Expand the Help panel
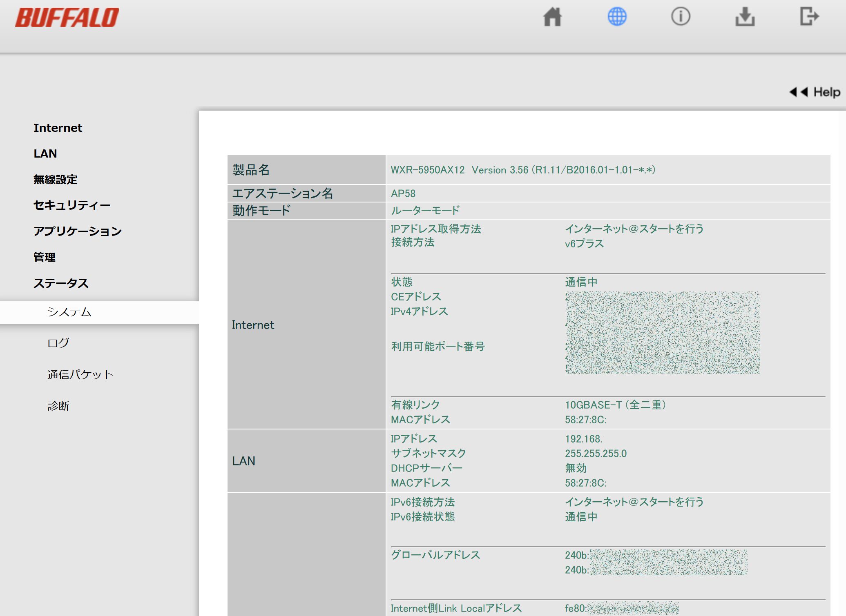Image resolution: width=846 pixels, height=616 pixels. click(x=815, y=92)
